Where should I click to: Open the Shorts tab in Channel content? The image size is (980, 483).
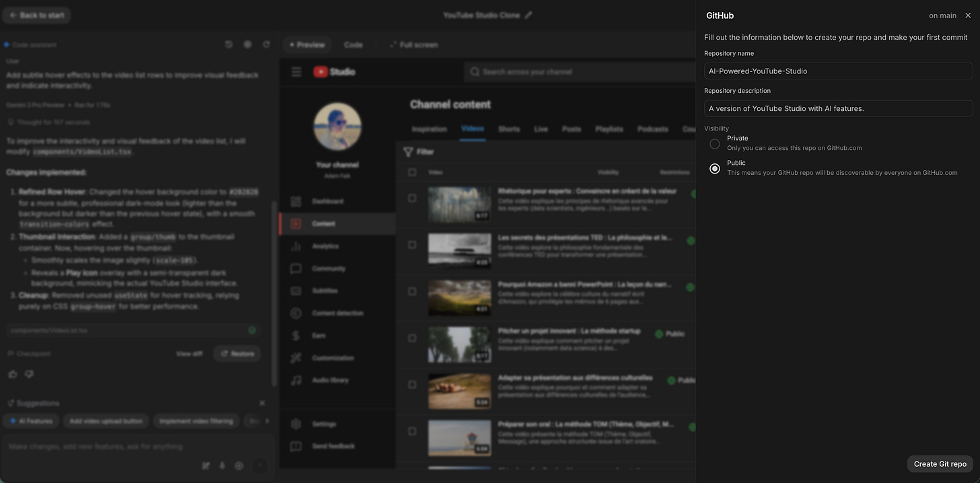point(509,129)
